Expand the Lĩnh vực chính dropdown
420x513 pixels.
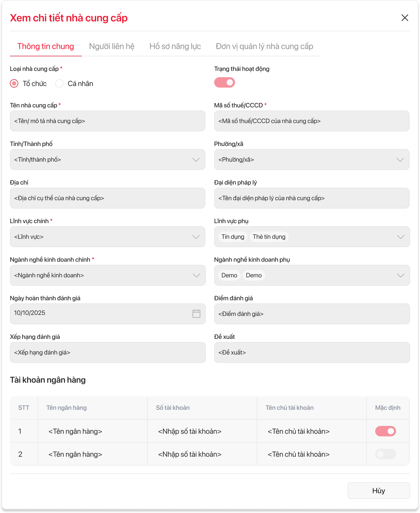pyautogui.click(x=196, y=237)
